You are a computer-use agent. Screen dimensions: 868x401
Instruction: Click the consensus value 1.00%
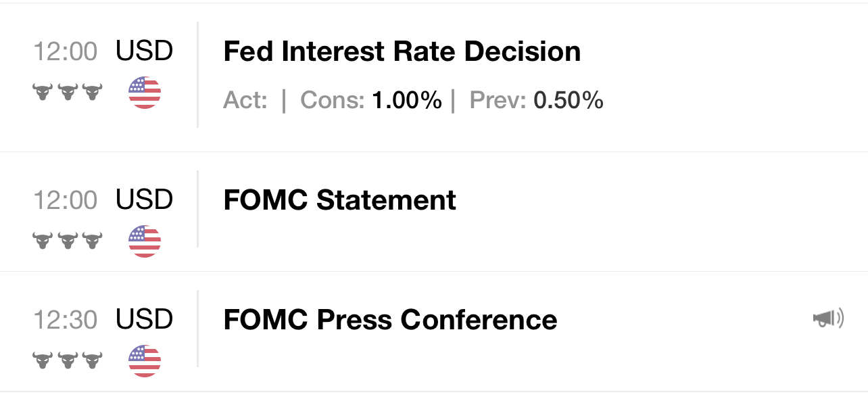[x=406, y=101]
